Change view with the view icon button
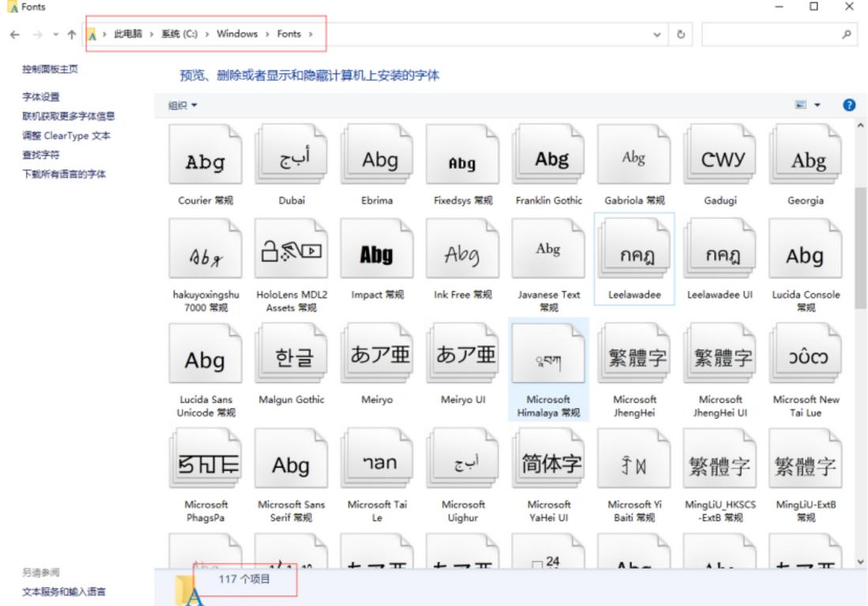868x606 pixels. click(801, 104)
